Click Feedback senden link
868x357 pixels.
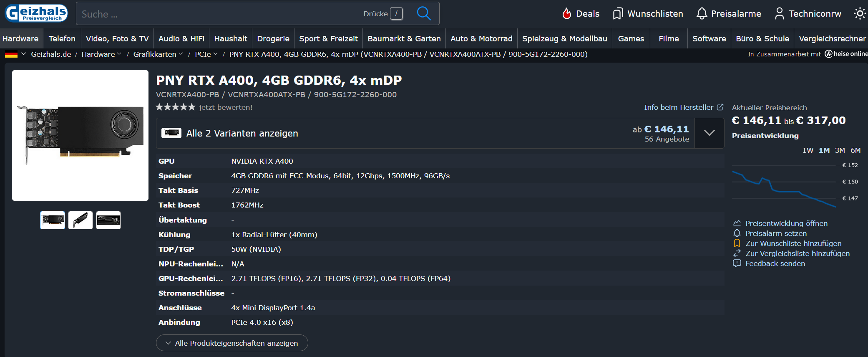(775, 263)
